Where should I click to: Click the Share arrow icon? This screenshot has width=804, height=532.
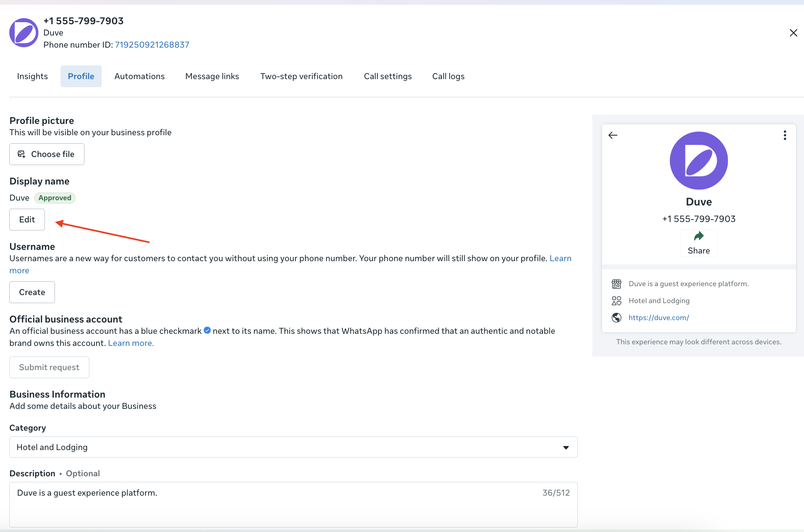[699, 236]
